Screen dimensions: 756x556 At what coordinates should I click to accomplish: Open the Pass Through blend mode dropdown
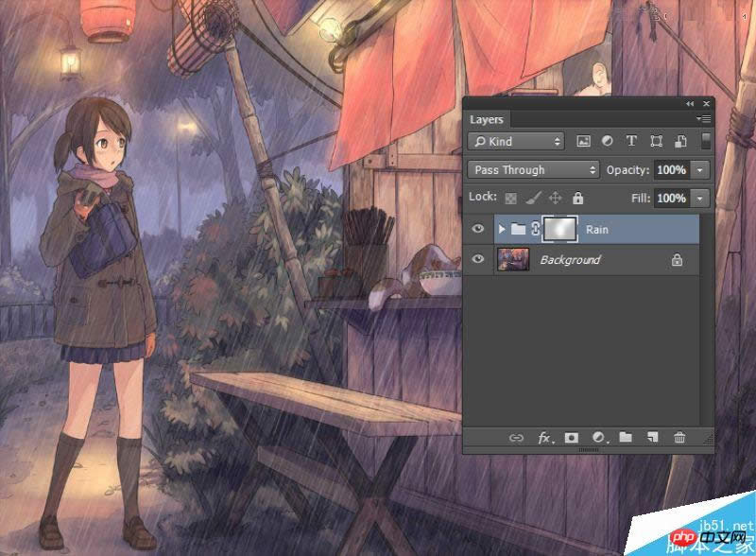coord(534,170)
